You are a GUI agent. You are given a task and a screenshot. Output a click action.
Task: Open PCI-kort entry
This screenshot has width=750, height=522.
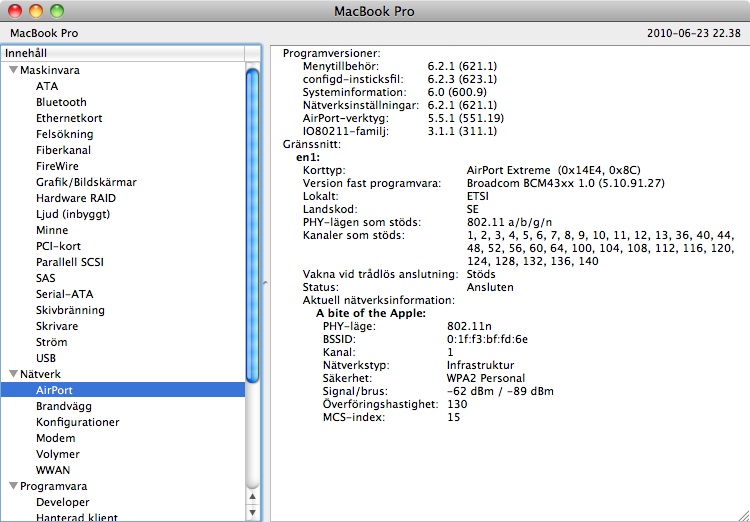pyautogui.click(x=58, y=246)
